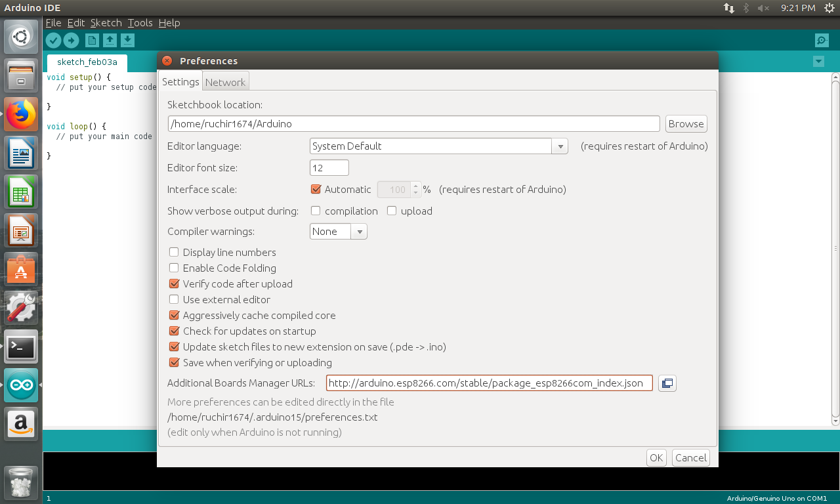Open Ubuntu Software Center from the dock

point(22,270)
